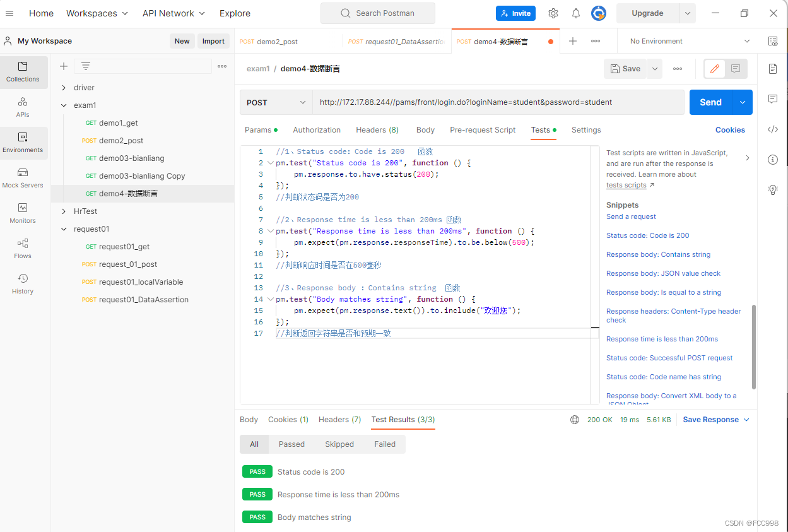This screenshot has height=532, width=788.
Task: Open user avatar profile icon
Action: [x=599, y=13]
